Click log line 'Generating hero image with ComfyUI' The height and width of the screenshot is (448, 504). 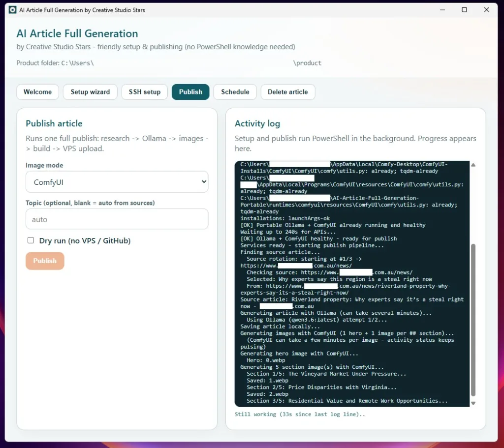(299, 354)
